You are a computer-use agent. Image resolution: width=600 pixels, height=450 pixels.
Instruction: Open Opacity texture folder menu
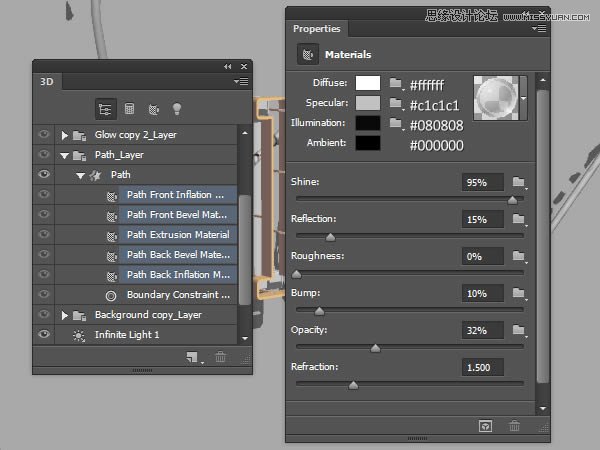click(x=519, y=330)
